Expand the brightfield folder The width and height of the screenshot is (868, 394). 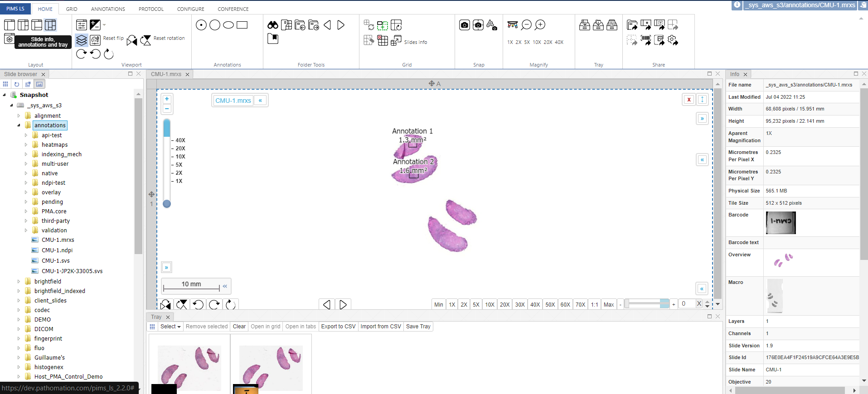pos(19,281)
